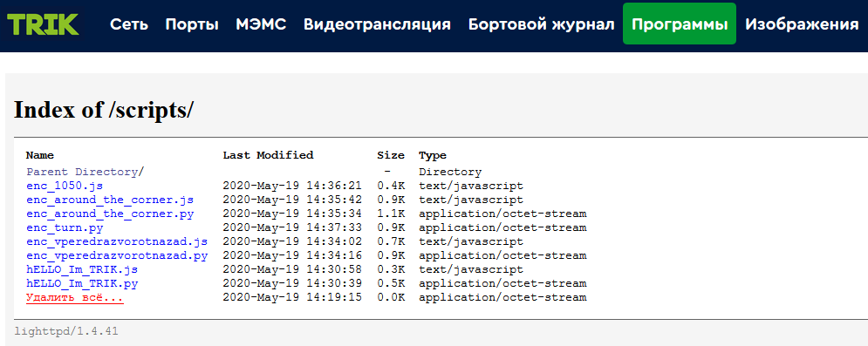Open the enc_vperedrazvorotnazad.js file
Screen dimensions: 868x346
117,241
